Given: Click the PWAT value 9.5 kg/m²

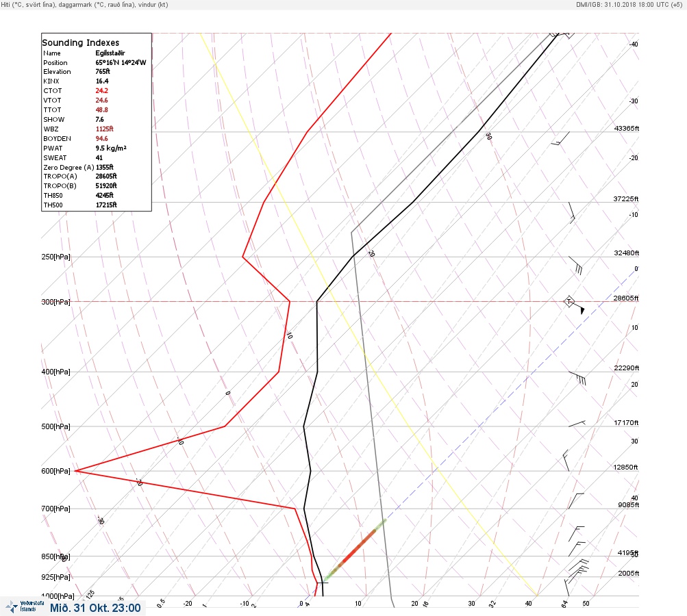Looking at the screenshot, I should [x=111, y=148].
